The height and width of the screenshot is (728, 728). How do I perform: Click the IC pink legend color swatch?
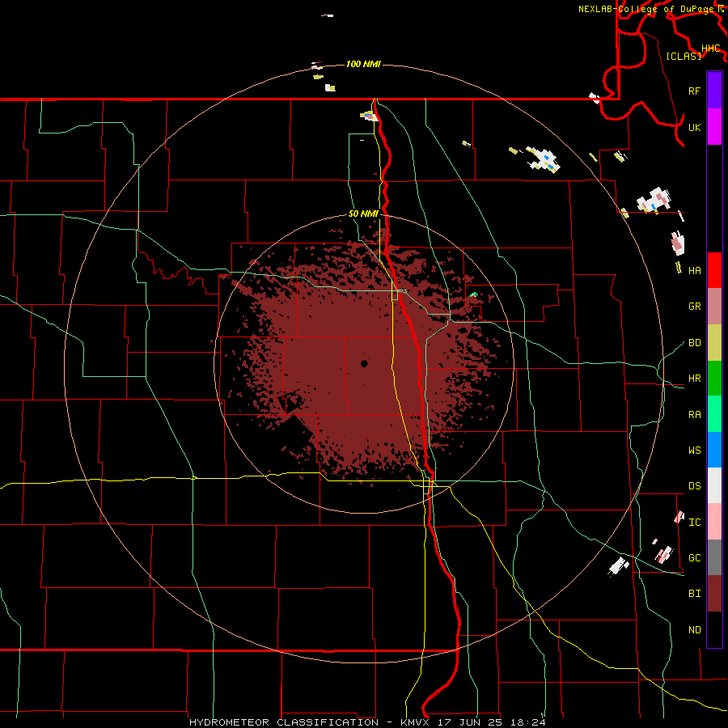coord(714,522)
